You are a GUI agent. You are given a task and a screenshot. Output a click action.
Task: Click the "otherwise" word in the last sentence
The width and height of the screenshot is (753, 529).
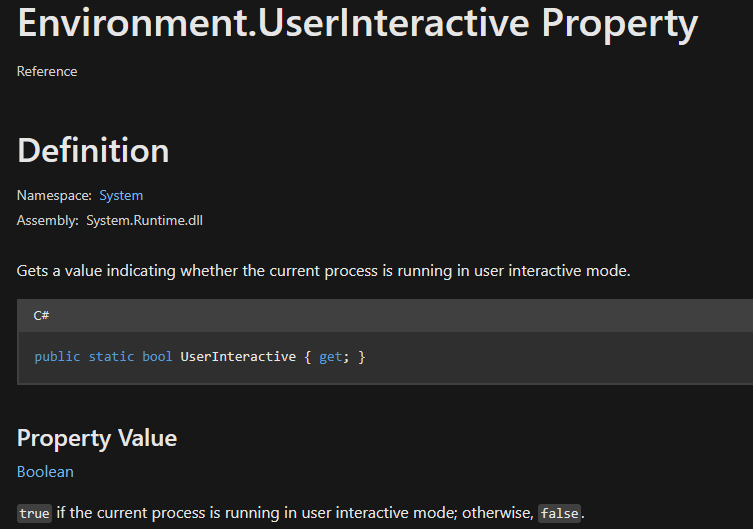click(x=497, y=513)
